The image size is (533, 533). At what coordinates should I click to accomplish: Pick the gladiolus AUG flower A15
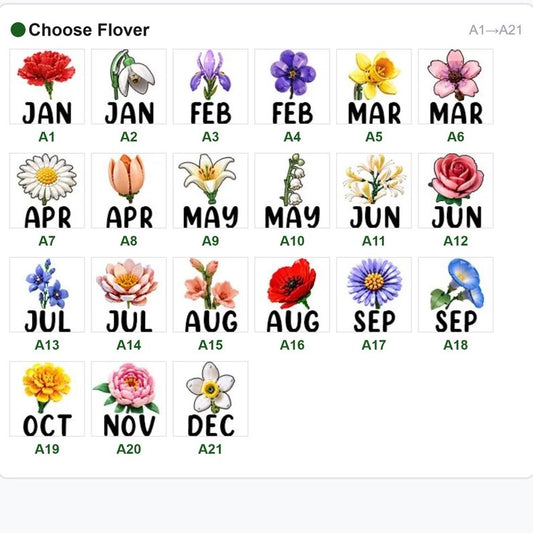pyautogui.click(x=210, y=295)
